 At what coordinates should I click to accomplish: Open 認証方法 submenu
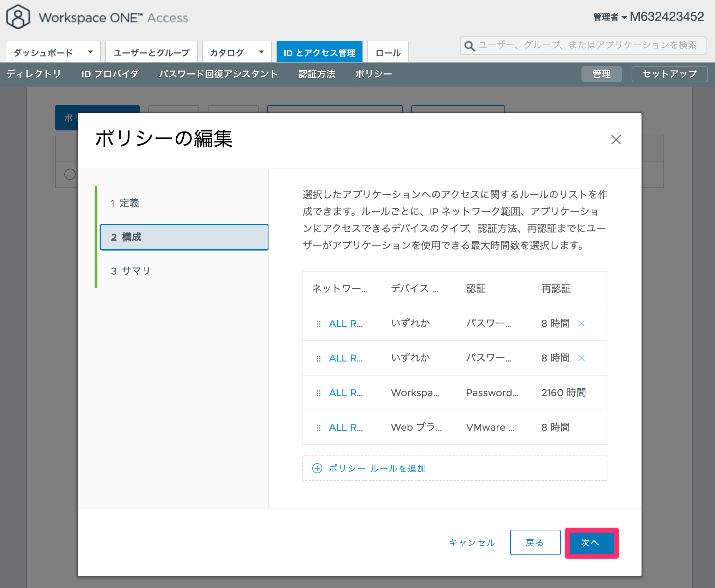pos(317,74)
